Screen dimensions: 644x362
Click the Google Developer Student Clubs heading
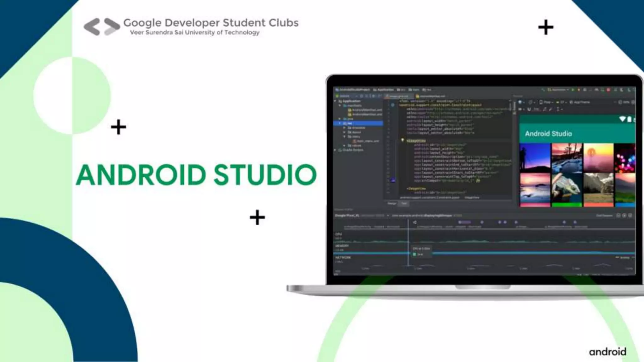pos(211,23)
